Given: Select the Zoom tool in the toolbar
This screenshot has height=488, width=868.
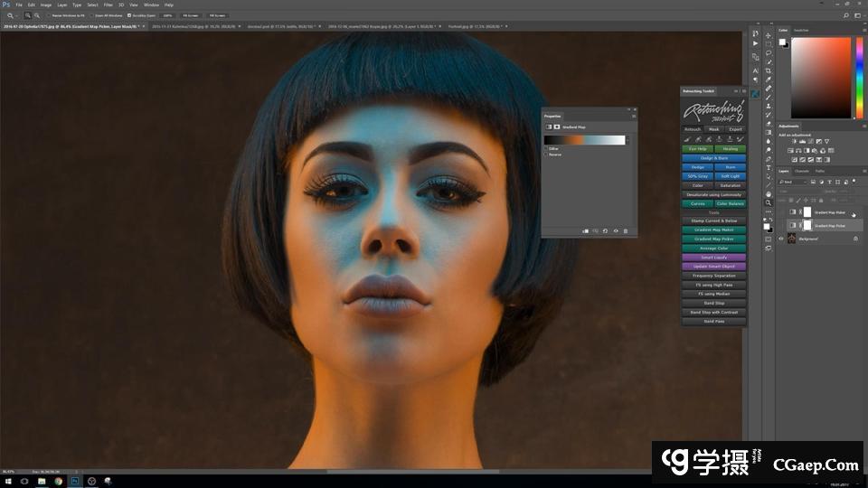Looking at the screenshot, I should 769,202.
